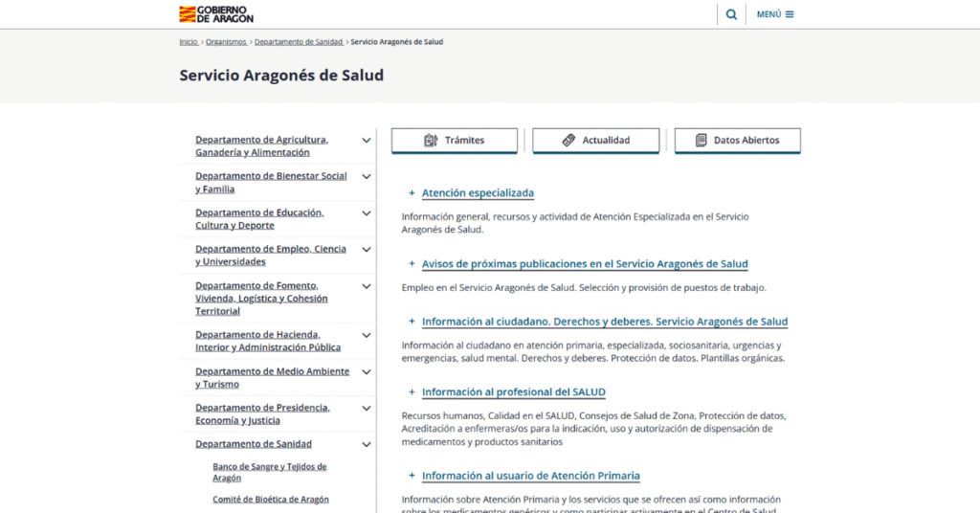Open Organismos breadcrumb link
980x513 pixels.
(226, 42)
